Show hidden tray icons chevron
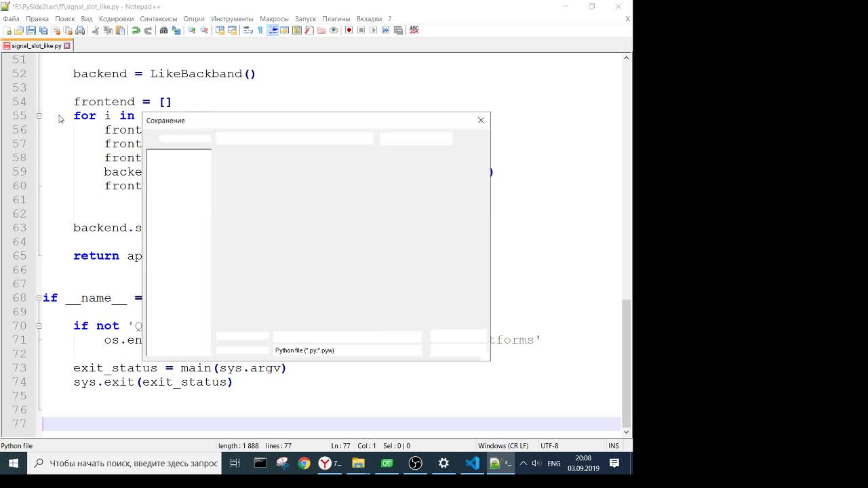868x488 pixels. (523, 463)
